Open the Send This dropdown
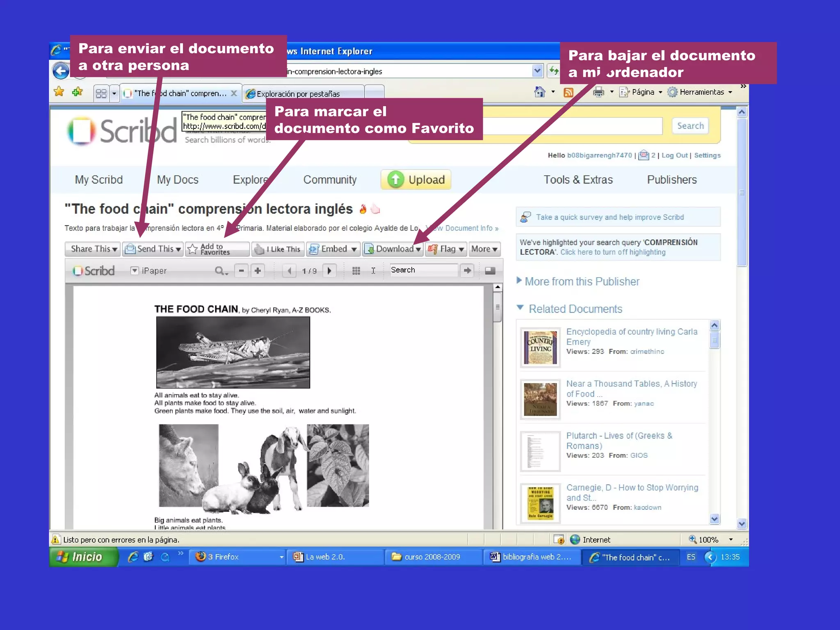The width and height of the screenshot is (840, 630). point(153,249)
